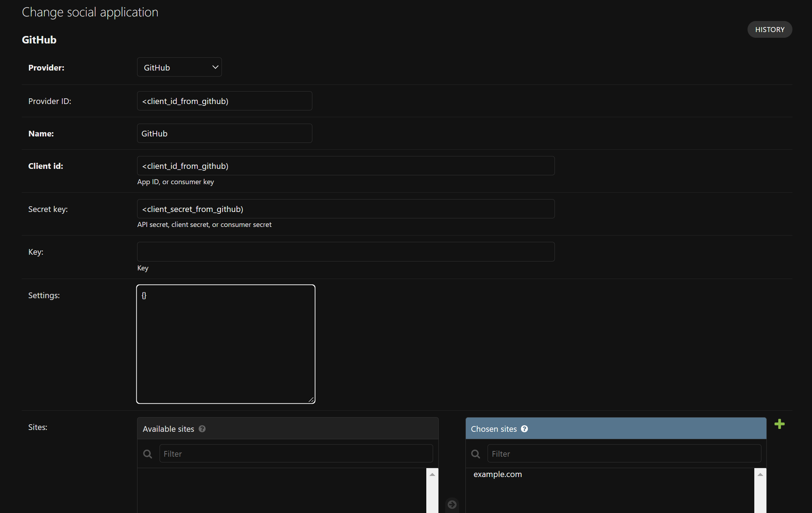This screenshot has height=513, width=812.
Task: Click the choose arrow between site lists
Action: point(452,504)
